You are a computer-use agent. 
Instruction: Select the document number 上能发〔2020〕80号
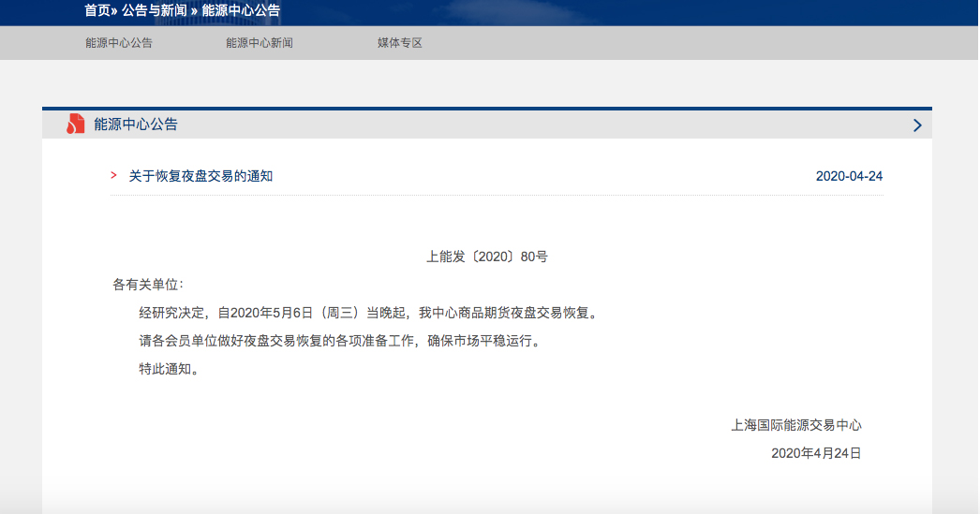pyautogui.click(x=487, y=257)
